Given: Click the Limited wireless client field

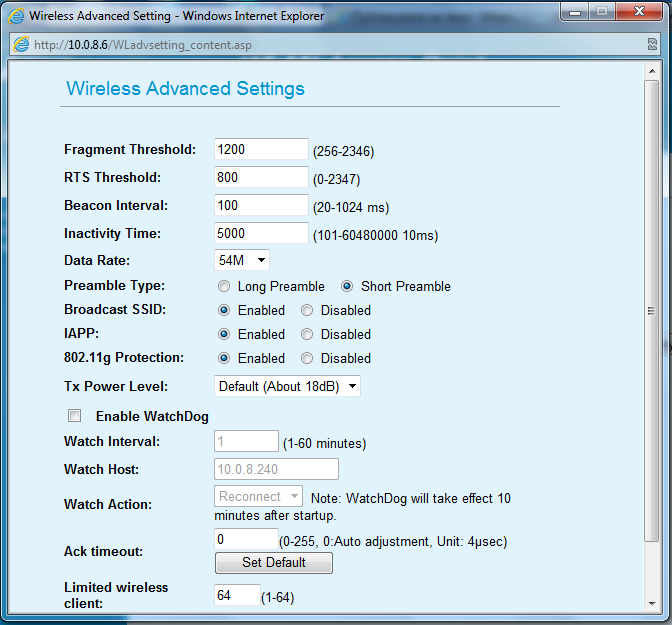Looking at the screenshot, I should point(237,595).
